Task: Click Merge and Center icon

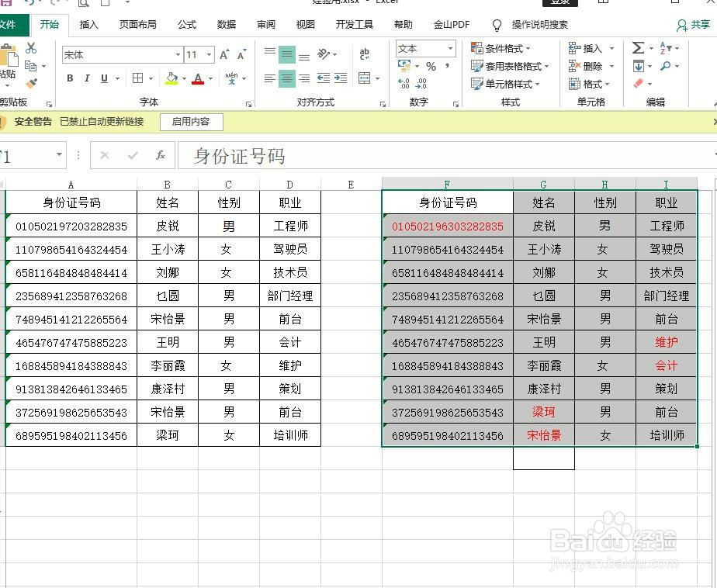Action: click(x=365, y=78)
